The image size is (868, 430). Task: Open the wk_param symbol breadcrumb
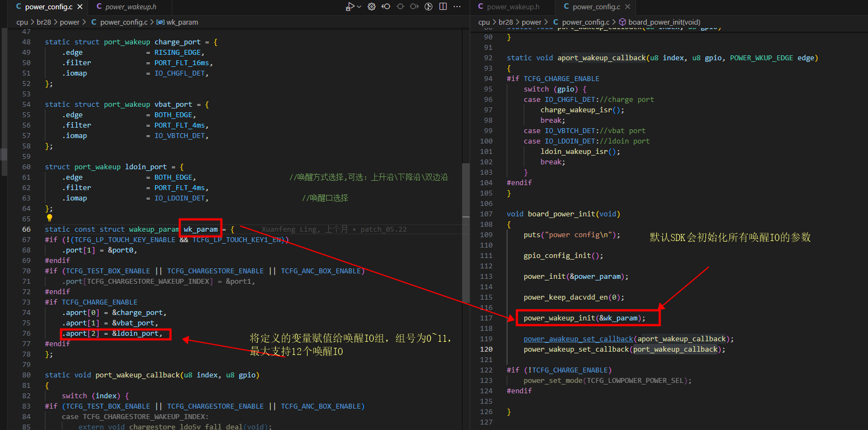[177, 22]
